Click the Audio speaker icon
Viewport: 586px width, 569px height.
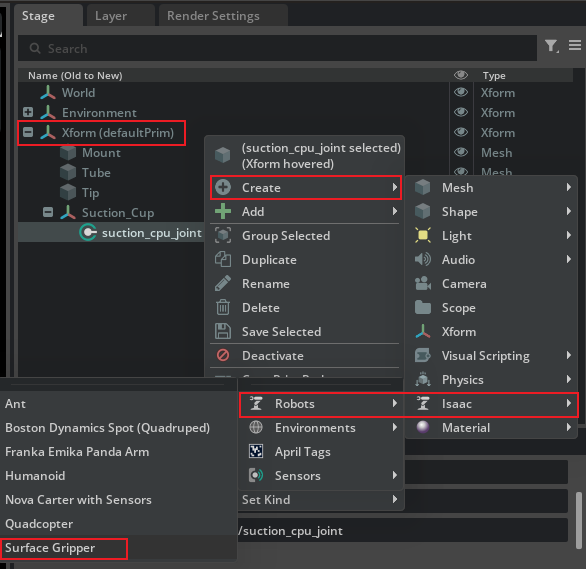[423, 259]
